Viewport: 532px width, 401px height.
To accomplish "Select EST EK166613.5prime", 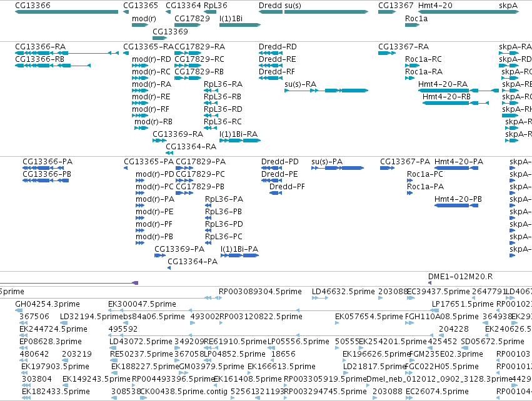I will pos(249,373).
